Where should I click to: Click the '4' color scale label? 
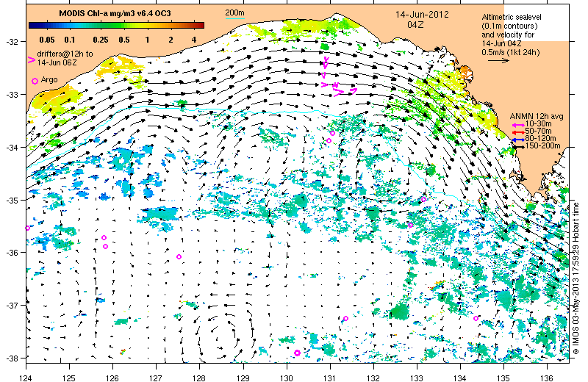click(x=194, y=40)
